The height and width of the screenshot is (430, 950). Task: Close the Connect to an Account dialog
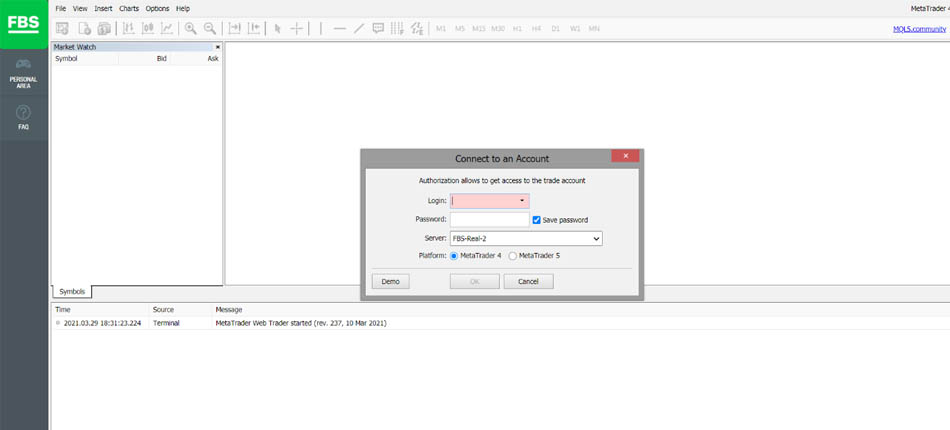pos(625,156)
